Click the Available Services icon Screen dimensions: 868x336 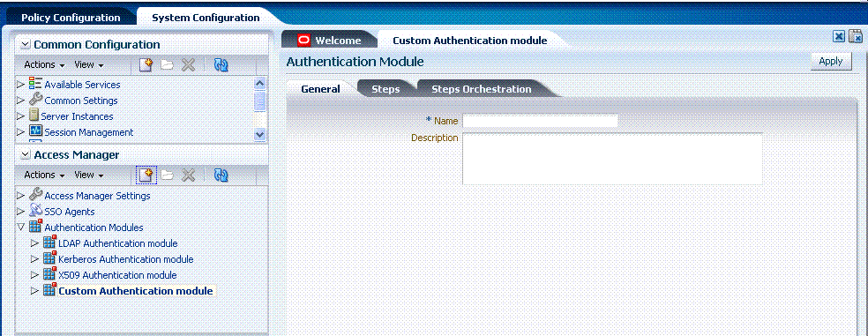click(35, 85)
